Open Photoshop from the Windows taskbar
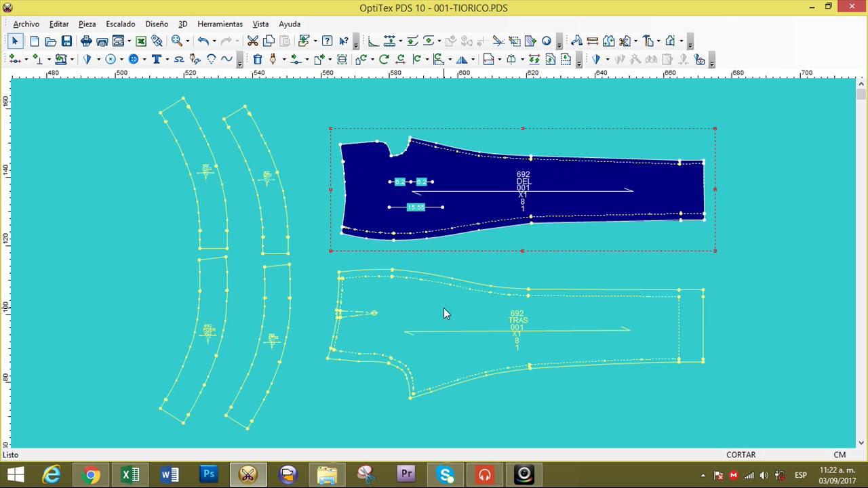This screenshot has height=488, width=868. [x=209, y=474]
